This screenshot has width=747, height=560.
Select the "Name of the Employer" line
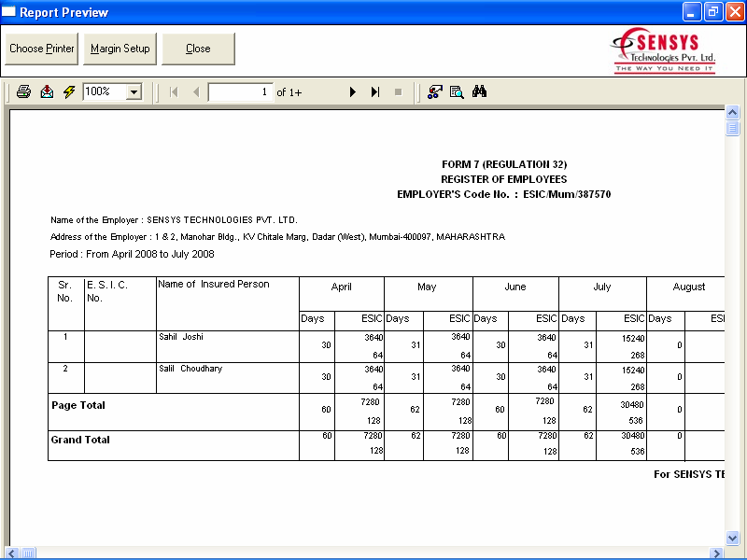[x=174, y=220]
